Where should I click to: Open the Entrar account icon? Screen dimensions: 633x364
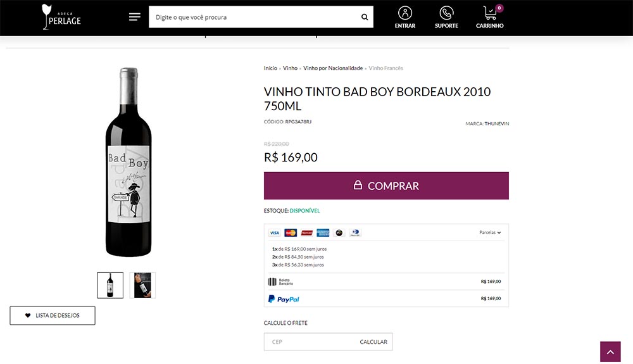(x=405, y=17)
